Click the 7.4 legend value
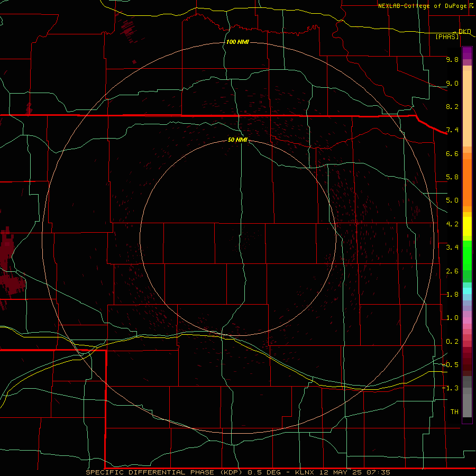 452,130
